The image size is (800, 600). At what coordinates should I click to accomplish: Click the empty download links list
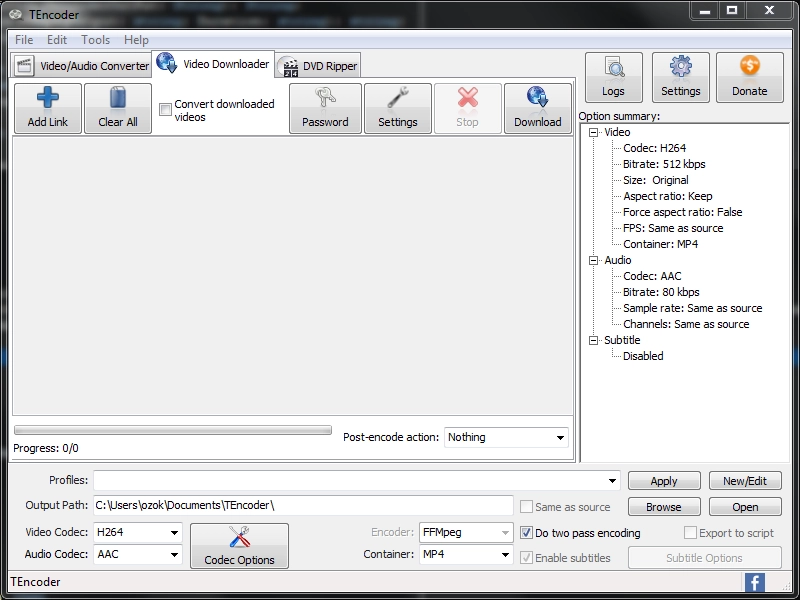293,276
